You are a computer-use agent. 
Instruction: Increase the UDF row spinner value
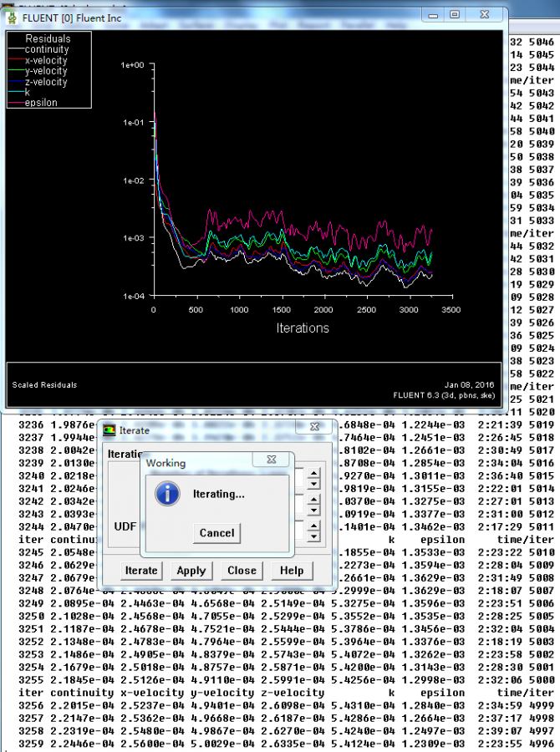(313, 526)
